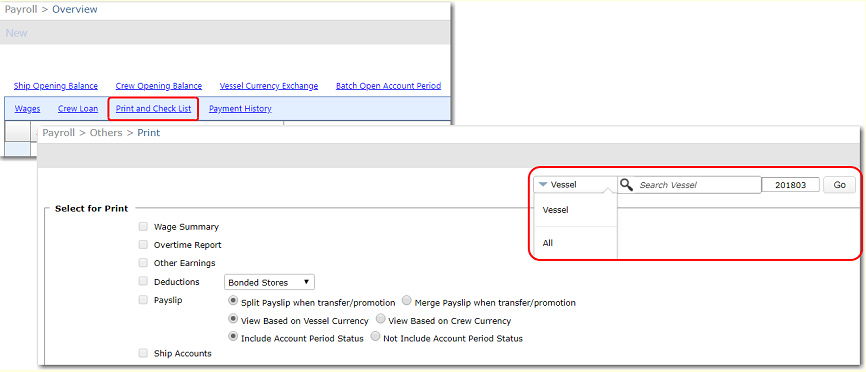Check the Other Earnings box
866x372 pixels.
point(144,263)
